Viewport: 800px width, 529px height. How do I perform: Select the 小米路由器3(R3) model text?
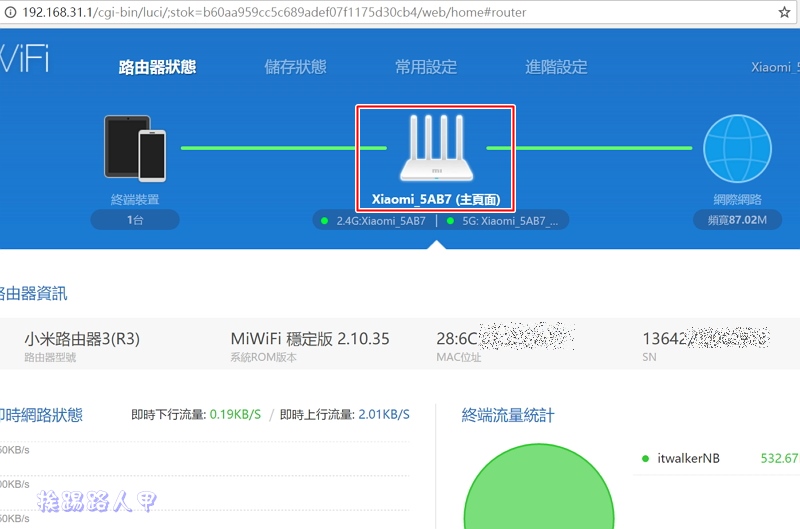tap(82, 339)
